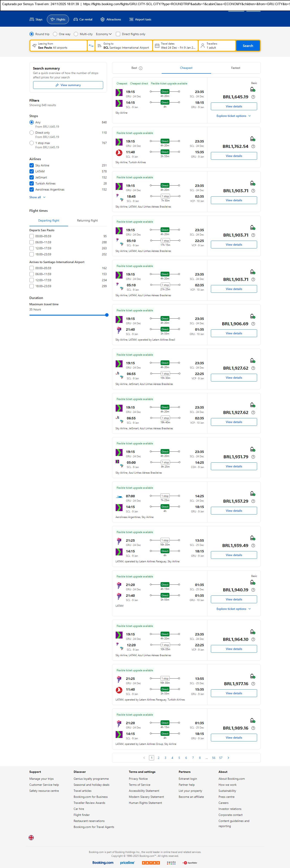Enable the Direct flights only checkbox
Image resolution: width=290 pixels, height=868 pixels.
118,34
